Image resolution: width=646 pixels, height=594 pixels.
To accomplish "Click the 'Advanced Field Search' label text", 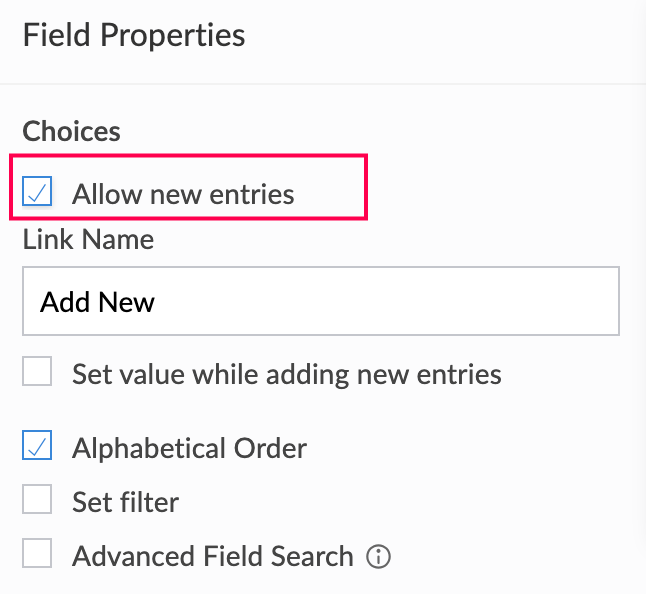I will click(x=212, y=556).
